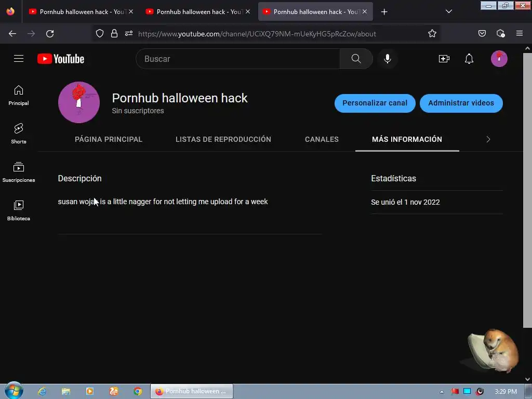Screen dimensions: 532x399
Task: Show more channel tabs with right chevron
Action: (x=488, y=139)
